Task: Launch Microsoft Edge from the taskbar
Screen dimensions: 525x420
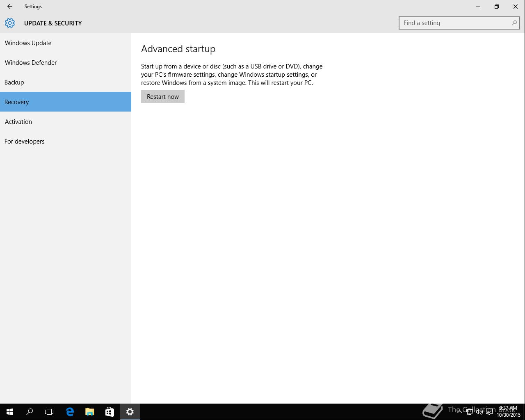Action: (x=70, y=412)
